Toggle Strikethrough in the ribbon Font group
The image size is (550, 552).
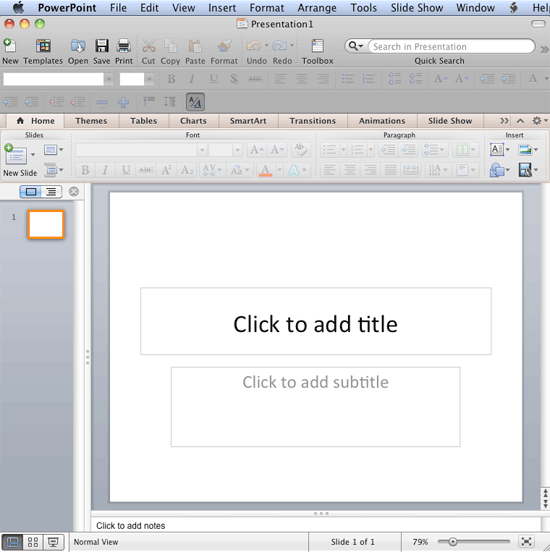[x=146, y=170]
